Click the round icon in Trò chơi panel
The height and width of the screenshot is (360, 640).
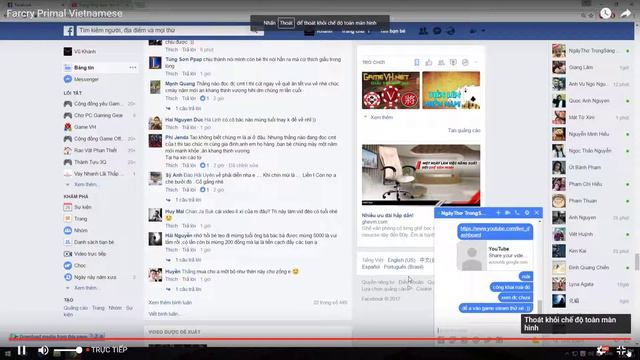465,62
